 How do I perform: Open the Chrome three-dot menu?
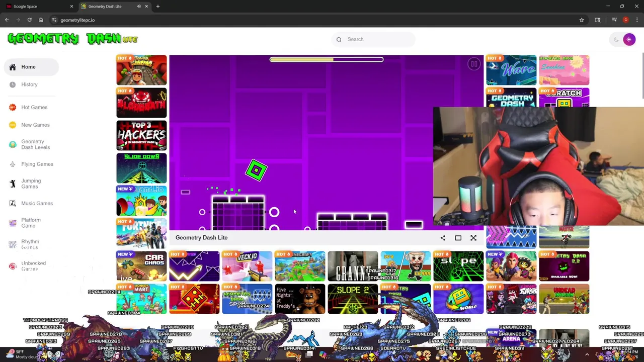tap(637, 20)
